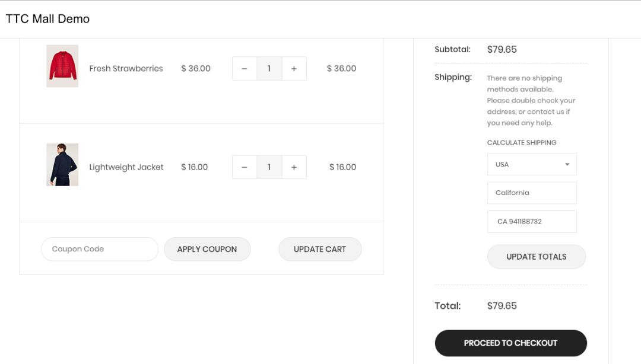Edit the CA 941188732 postcode field
The height and width of the screenshot is (364, 641).
[x=532, y=221]
